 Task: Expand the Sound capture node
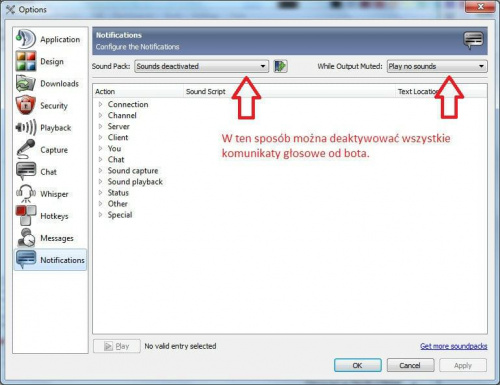(100, 170)
